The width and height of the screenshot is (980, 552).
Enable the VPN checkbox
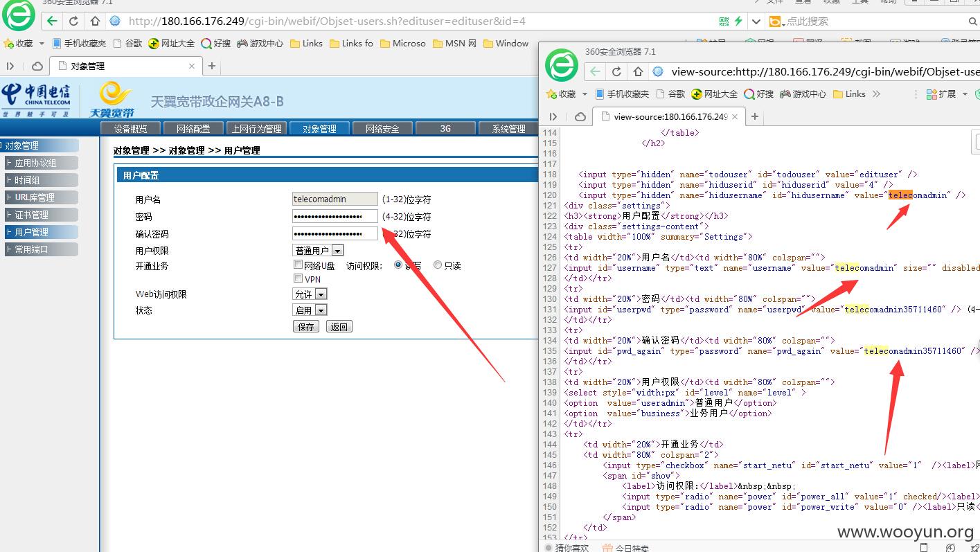tap(298, 278)
